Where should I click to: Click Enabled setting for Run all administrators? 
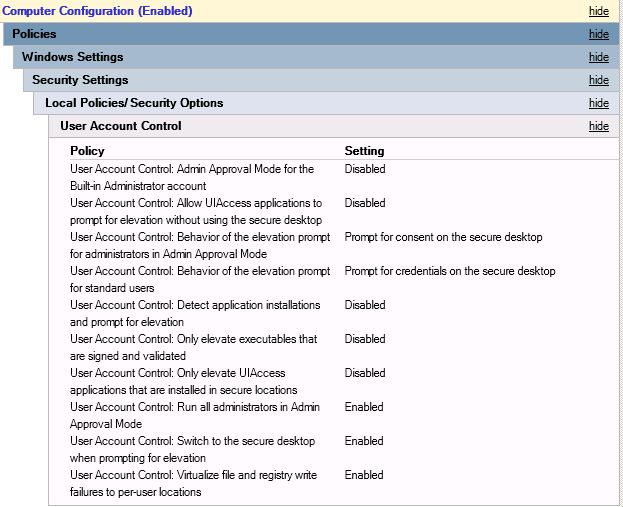[x=364, y=407]
